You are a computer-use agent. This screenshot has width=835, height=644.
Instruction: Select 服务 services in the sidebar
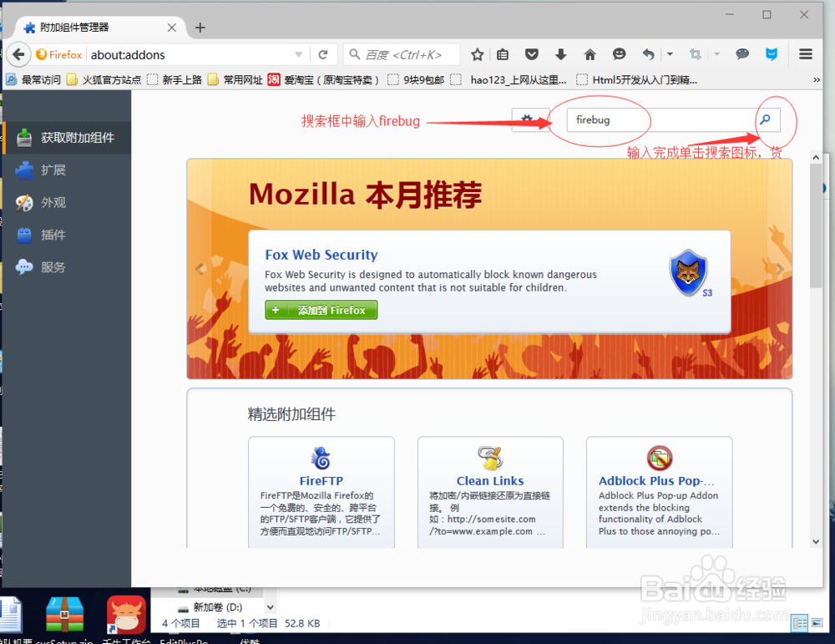click(x=67, y=267)
